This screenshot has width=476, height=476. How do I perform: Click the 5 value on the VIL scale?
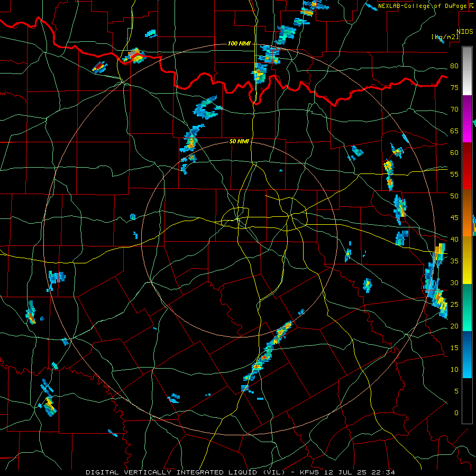coord(456,391)
